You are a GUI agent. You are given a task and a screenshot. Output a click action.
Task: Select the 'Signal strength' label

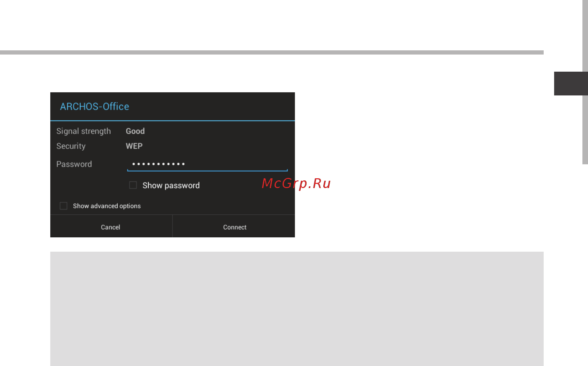pos(83,131)
